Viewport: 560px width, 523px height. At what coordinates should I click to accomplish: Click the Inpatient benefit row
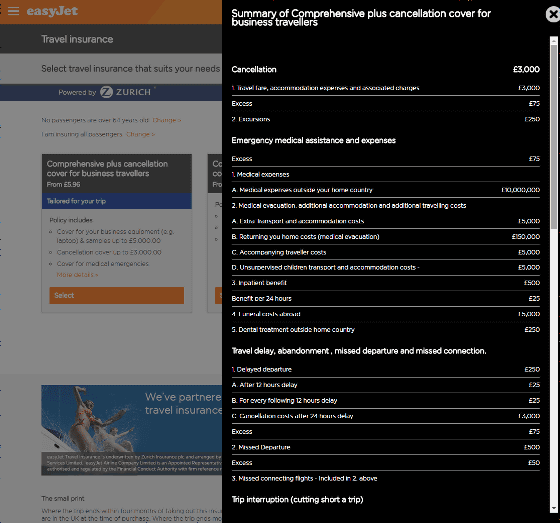(x=386, y=283)
